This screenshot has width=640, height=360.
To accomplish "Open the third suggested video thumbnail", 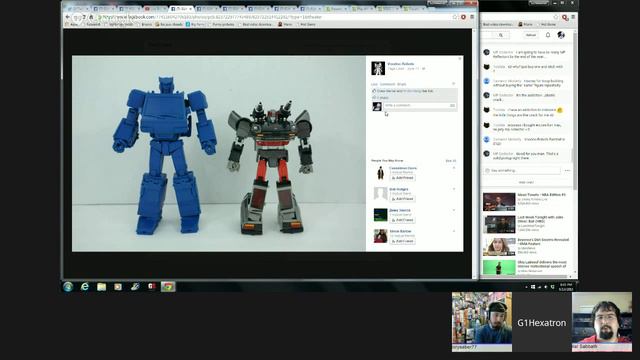I will 499,247.
